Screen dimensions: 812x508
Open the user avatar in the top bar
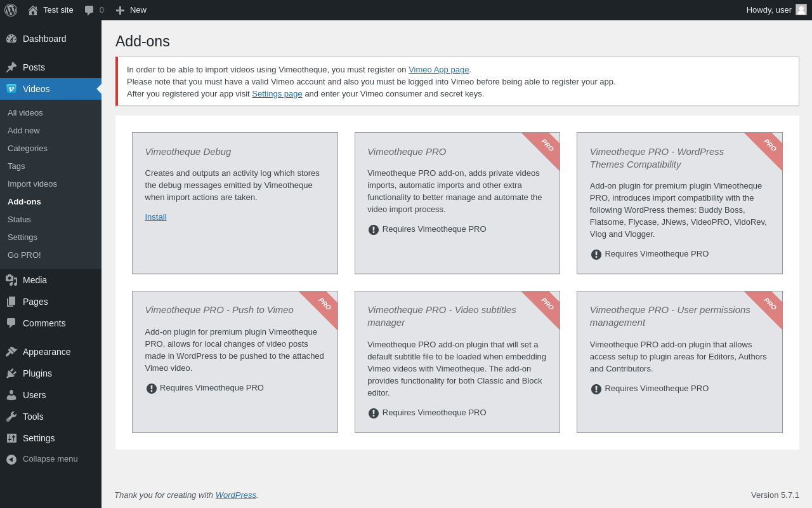801,10
